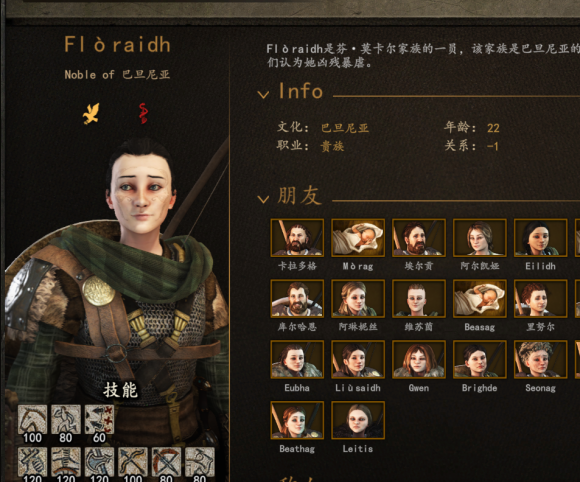This screenshot has width=580, height=482.
Task: Click the red serpent trait icon
Action: tap(143, 114)
